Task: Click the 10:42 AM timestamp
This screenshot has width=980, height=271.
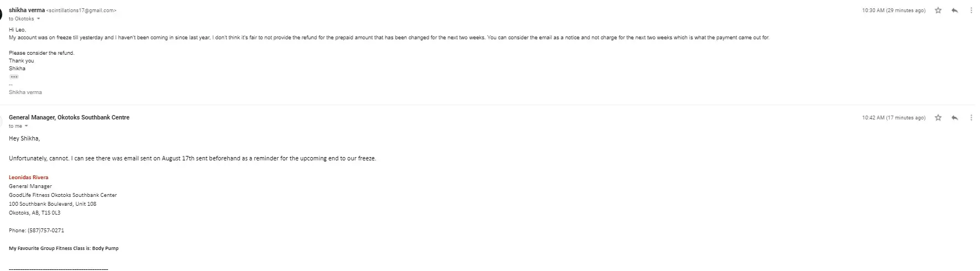Action: pyautogui.click(x=893, y=118)
